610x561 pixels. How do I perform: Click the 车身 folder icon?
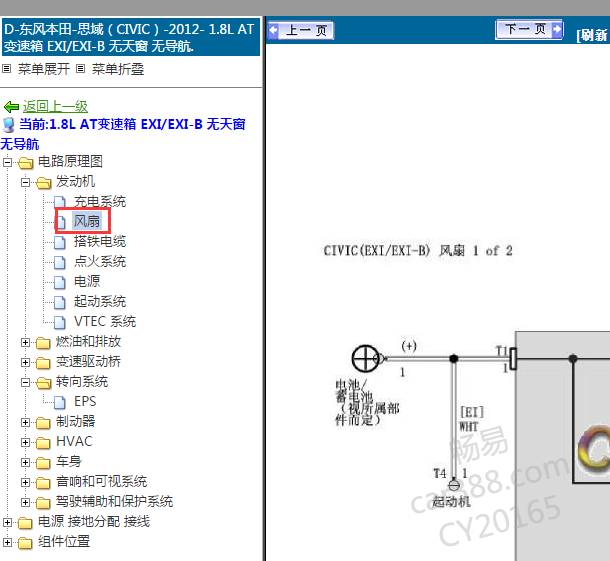click(43, 463)
